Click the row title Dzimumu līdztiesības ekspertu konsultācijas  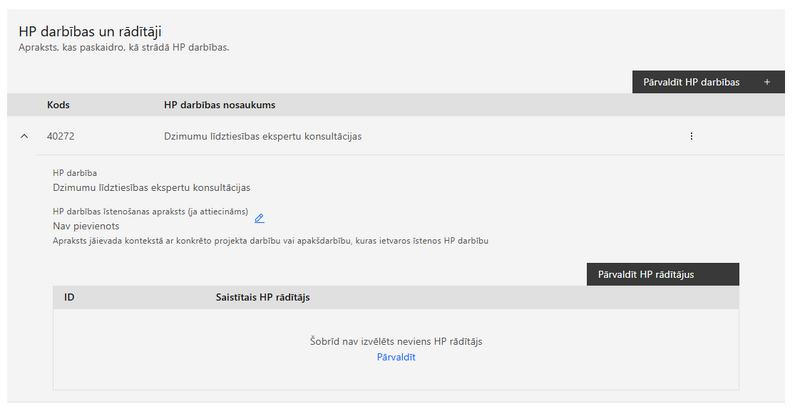(263, 136)
